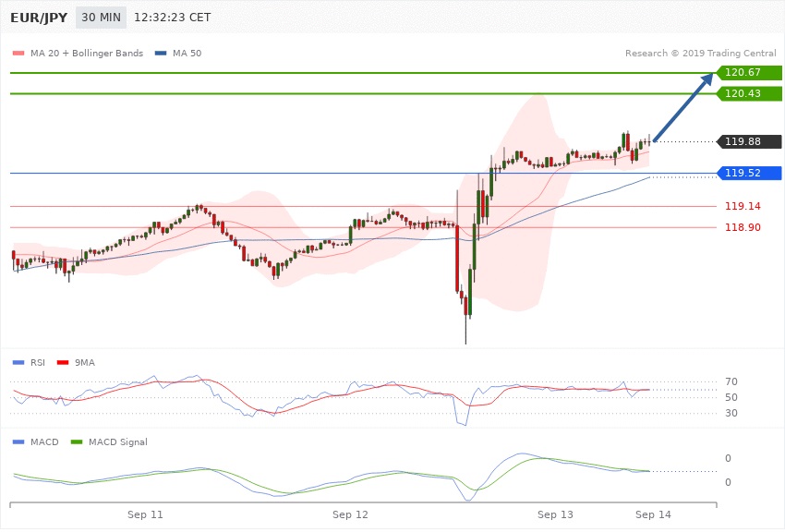The width and height of the screenshot is (785, 532).
Task: Click the 12:32:23 CET timestamp
Action: pyautogui.click(x=172, y=18)
